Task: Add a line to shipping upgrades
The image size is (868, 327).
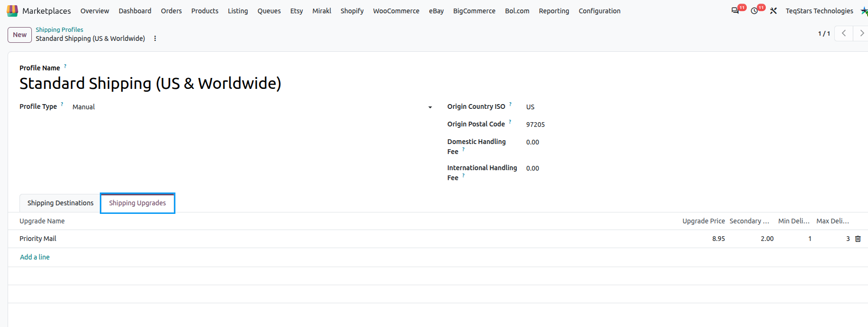Action: (x=35, y=257)
